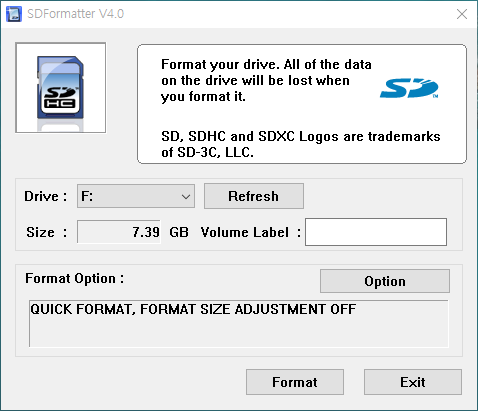
Task: Quit using the Exit button
Action: [413, 382]
